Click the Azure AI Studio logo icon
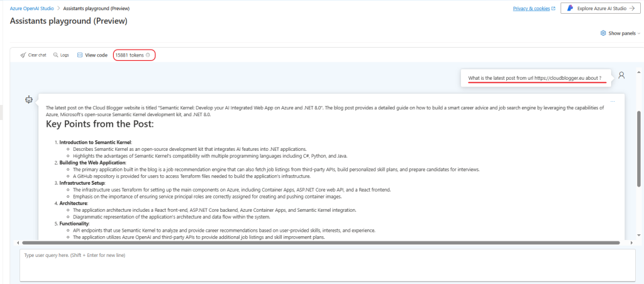Screen dimensions: 644x284 point(570,8)
